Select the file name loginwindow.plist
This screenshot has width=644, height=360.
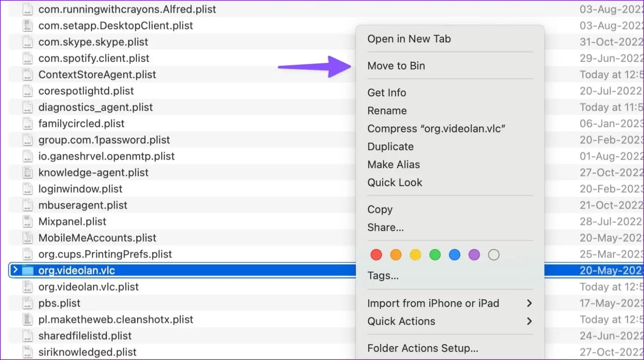[x=80, y=189]
